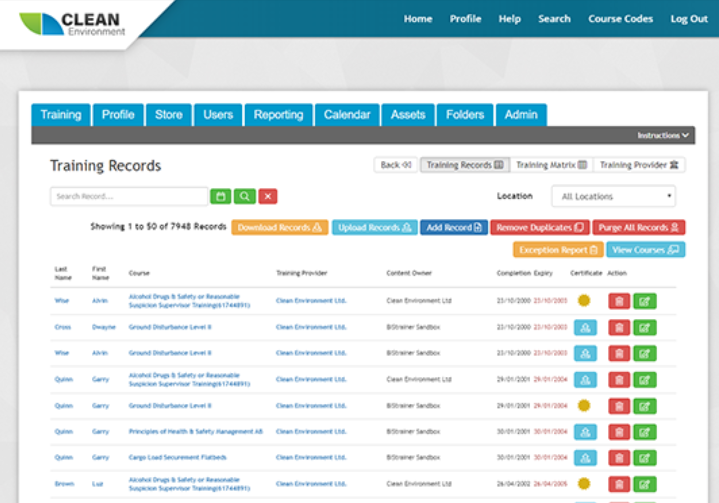Click the green magnifier search button
The height and width of the screenshot is (503, 719).
point(244,196)
